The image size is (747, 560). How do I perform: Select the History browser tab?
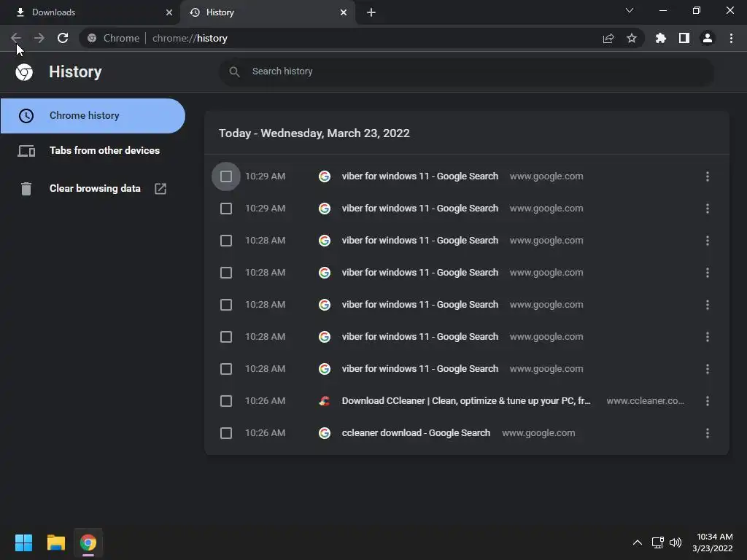pyautogui.click(x=268, y=12)
